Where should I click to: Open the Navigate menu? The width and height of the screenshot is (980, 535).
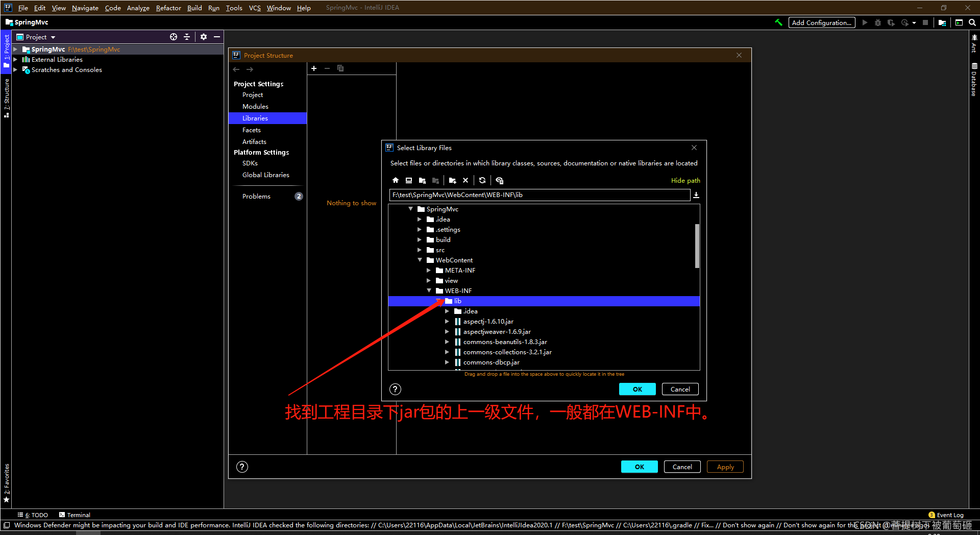[85, 8]
